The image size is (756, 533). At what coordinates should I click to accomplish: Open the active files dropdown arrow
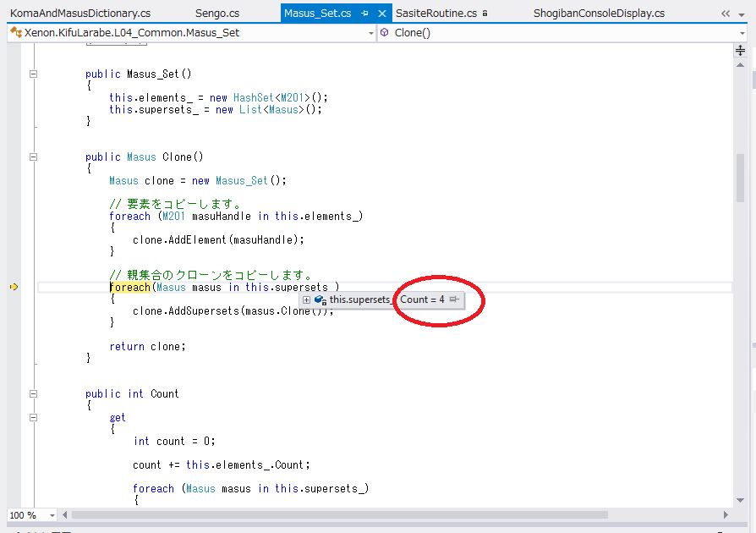click(742, 14)
